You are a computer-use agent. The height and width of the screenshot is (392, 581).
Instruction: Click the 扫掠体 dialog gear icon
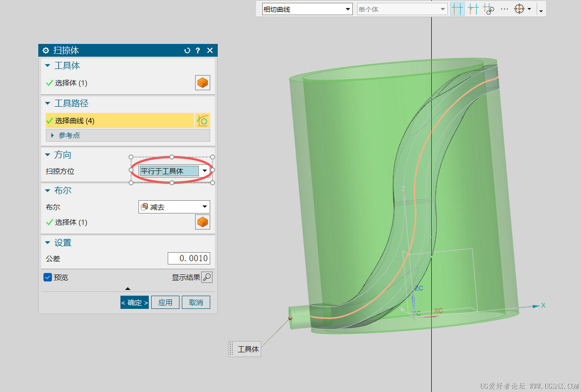click(x=46, y=51)
